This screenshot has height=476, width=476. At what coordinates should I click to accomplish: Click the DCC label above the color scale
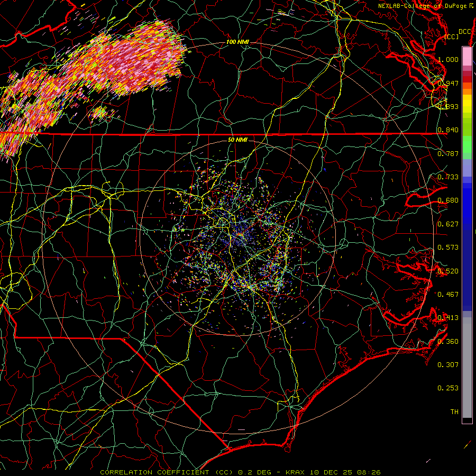(x=464, y=32)
